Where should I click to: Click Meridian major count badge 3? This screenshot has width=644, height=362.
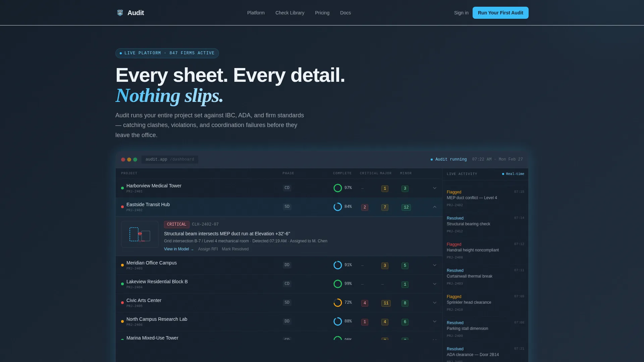(x=385, y=266)
